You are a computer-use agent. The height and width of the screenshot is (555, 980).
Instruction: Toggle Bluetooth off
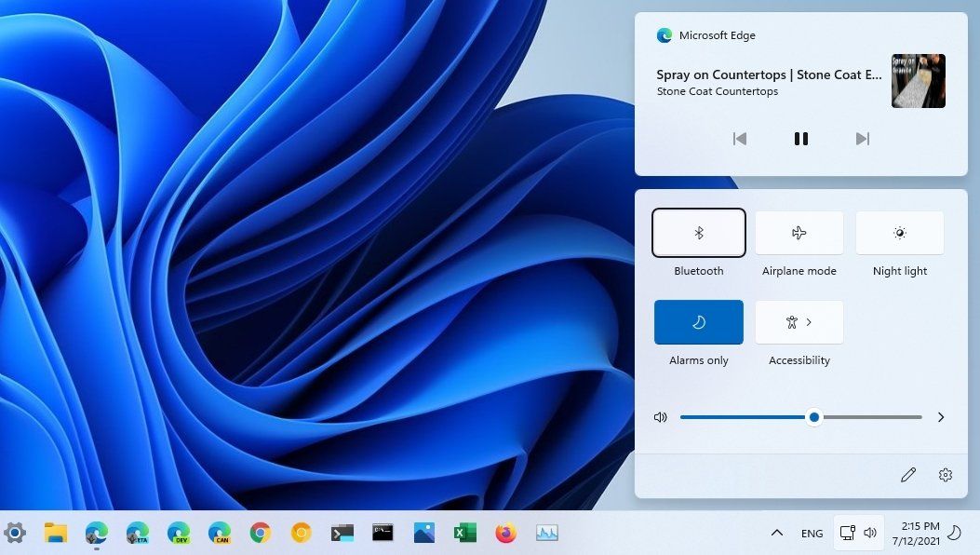(x=699, y=233)
